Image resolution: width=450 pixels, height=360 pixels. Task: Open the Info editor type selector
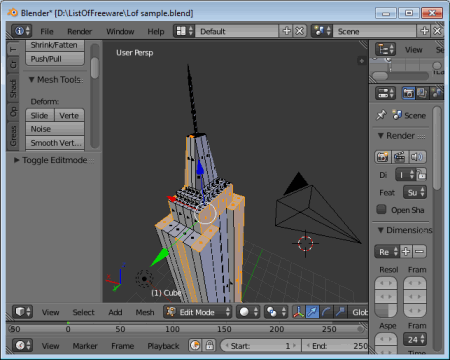coord(22,31)
